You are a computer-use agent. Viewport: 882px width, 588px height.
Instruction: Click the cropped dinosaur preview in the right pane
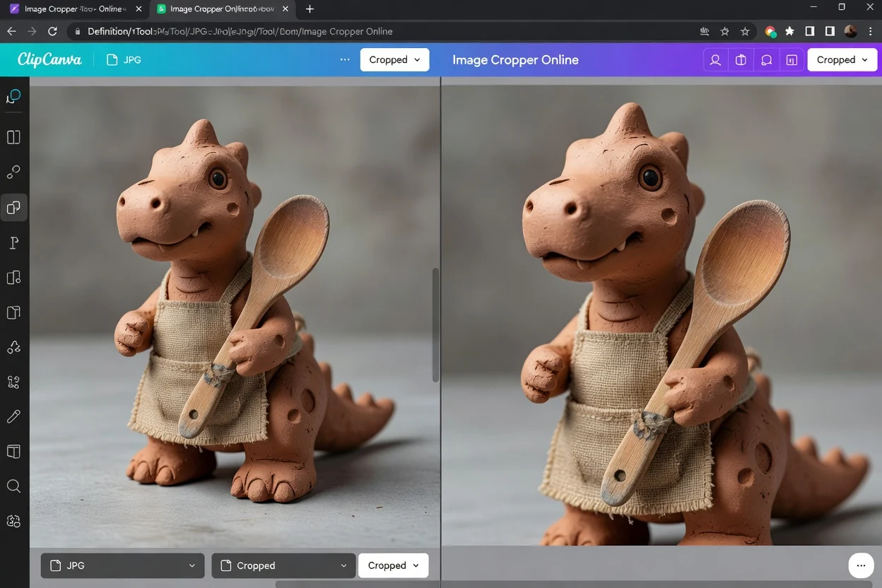click(662, 315)
